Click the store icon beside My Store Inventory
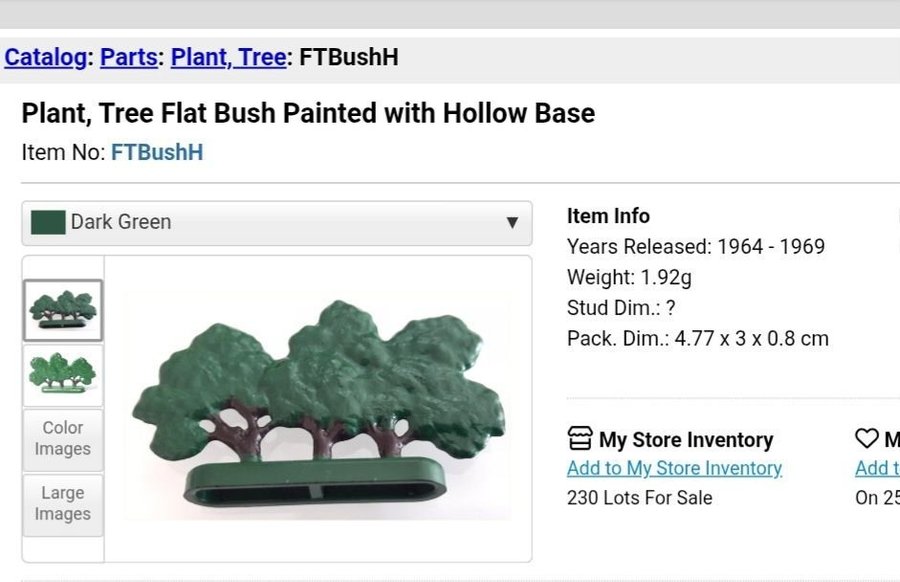Viewport: 900px width, 582px height. click(580, 439)
